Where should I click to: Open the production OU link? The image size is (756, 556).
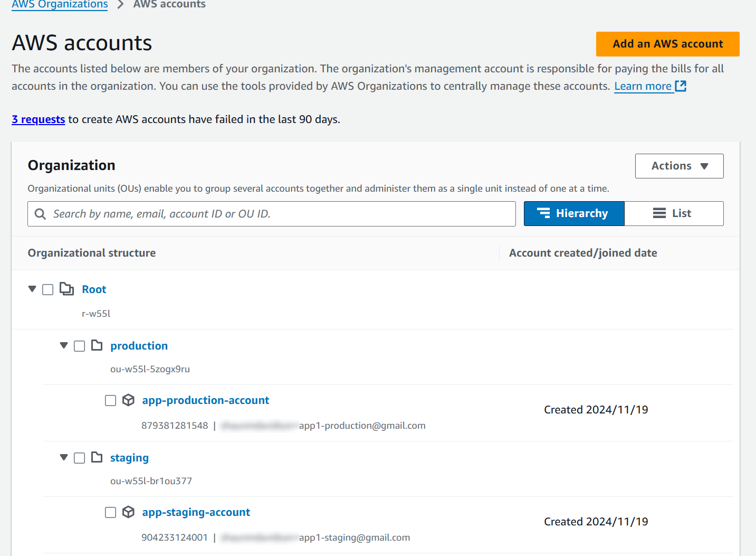(139, 346)
